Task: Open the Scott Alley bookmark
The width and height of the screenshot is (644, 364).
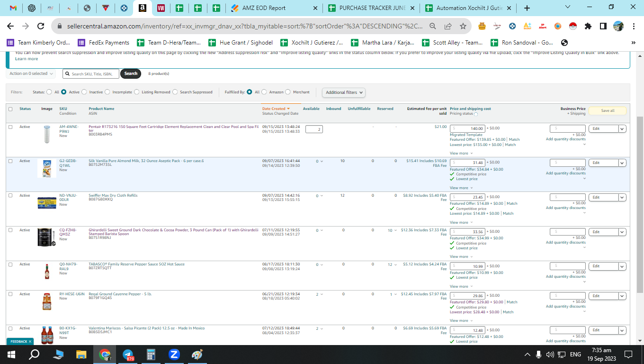Action: pos(452,43)
